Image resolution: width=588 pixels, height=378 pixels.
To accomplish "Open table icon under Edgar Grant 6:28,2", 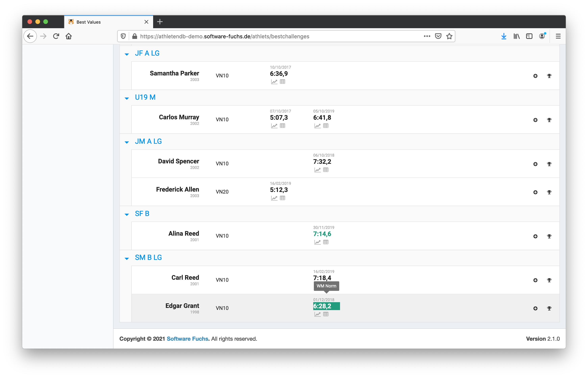I will click(326, 314).
